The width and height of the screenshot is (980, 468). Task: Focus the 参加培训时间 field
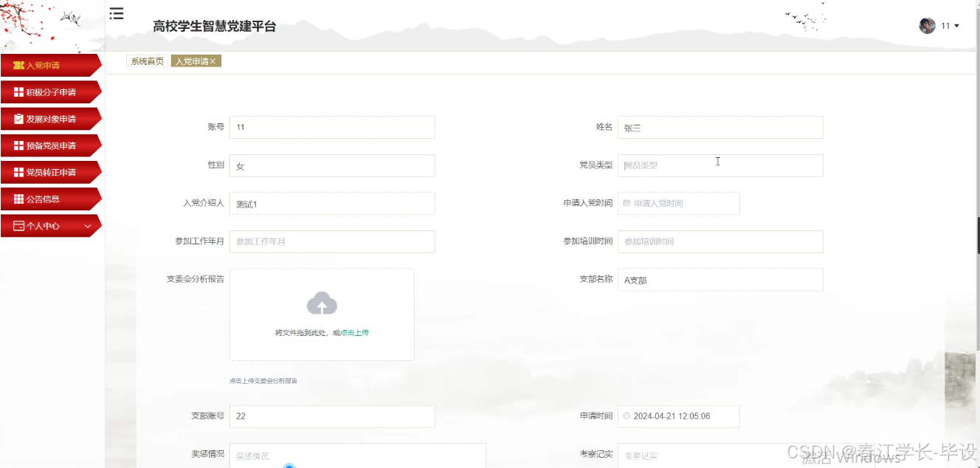pyautogui.click(x=720, y=241)
